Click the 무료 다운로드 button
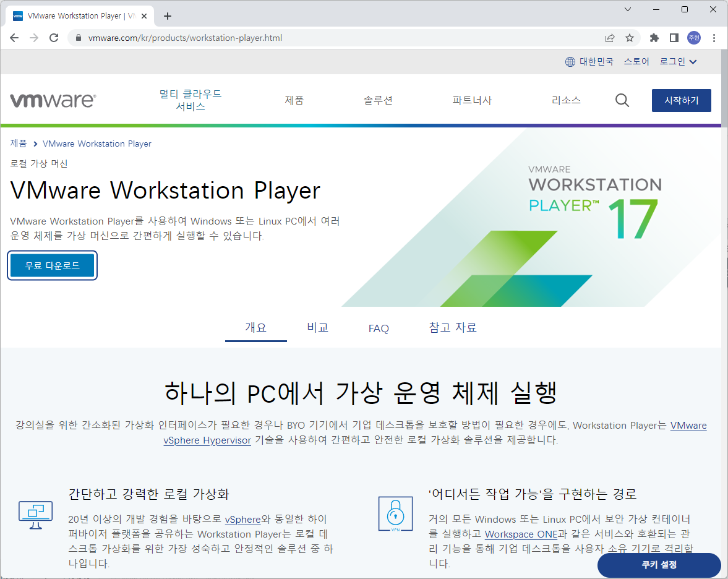Viewport: 728px width, 579px height. click(x=53, y=265)
